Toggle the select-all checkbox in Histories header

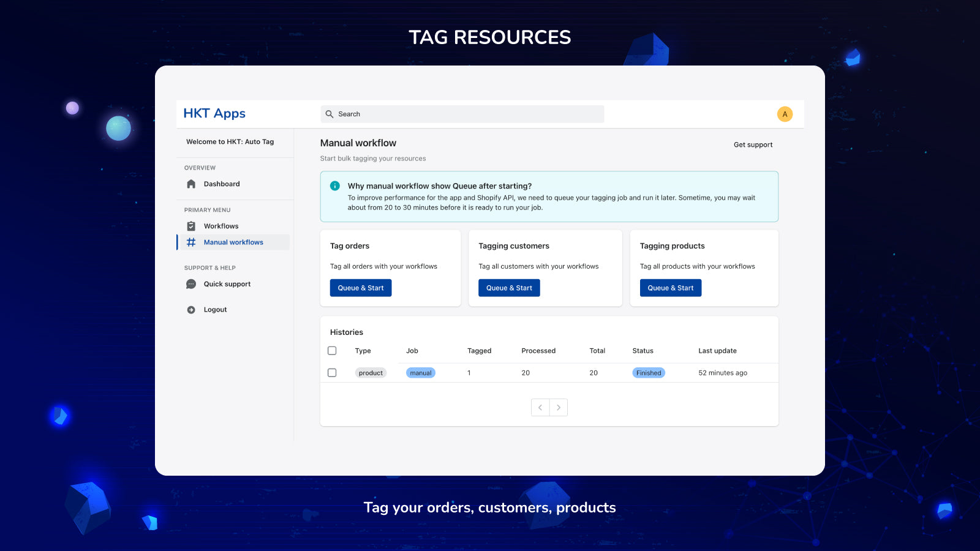332,350
